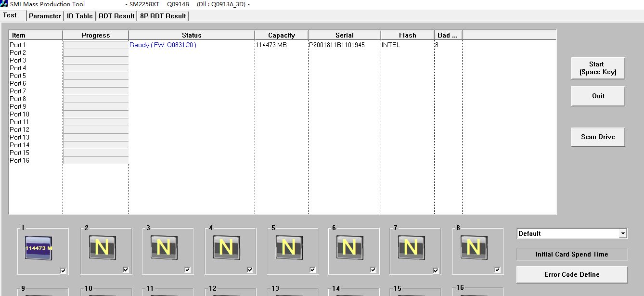644x296 pixels.
Task: Uncheck the port 1 slot checkbox
Action: [64, 270]
